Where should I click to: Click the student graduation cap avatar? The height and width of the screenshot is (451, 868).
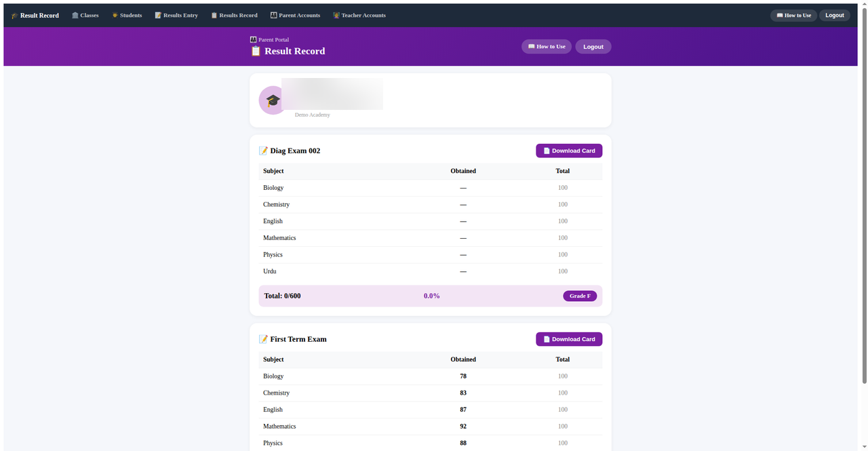(273, 100)
